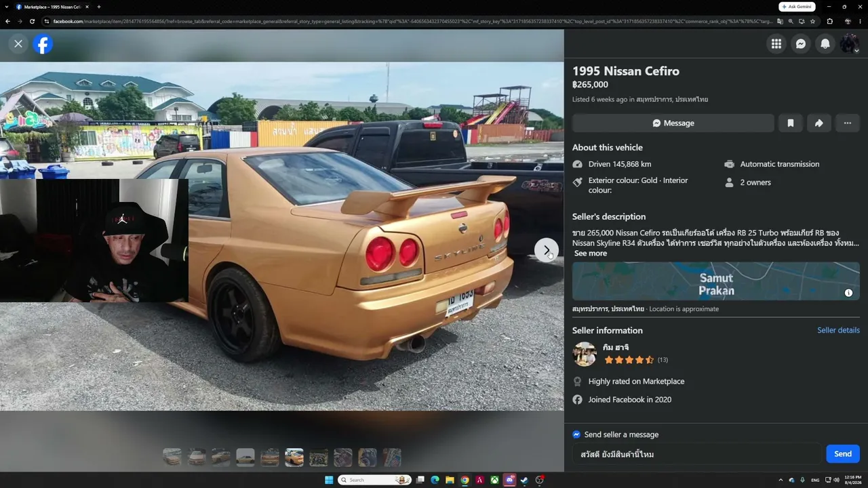This screenshot has height=488, width=868.
Task: Switch to the Marketplace – 1995 Nissan Cefiro tab
Action: pos(51,7)
